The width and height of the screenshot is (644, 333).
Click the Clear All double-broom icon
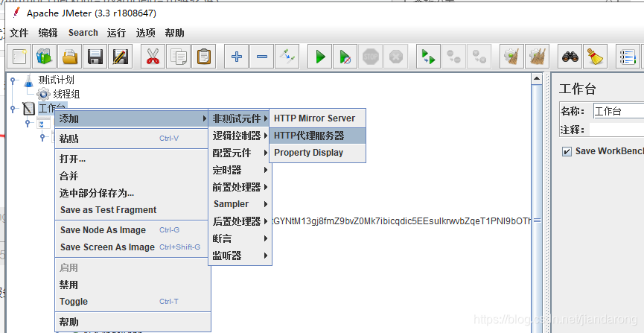538,57
